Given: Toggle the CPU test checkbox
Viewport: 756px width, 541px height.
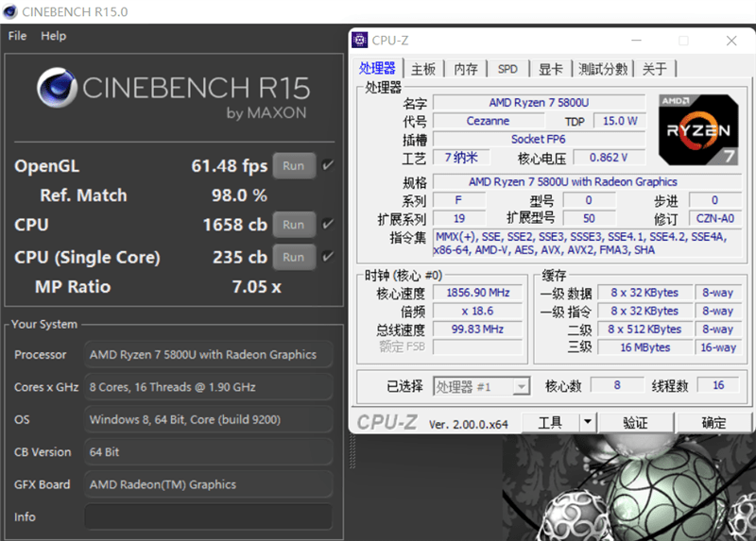Looking at the screenshot, I should point(328,224).
